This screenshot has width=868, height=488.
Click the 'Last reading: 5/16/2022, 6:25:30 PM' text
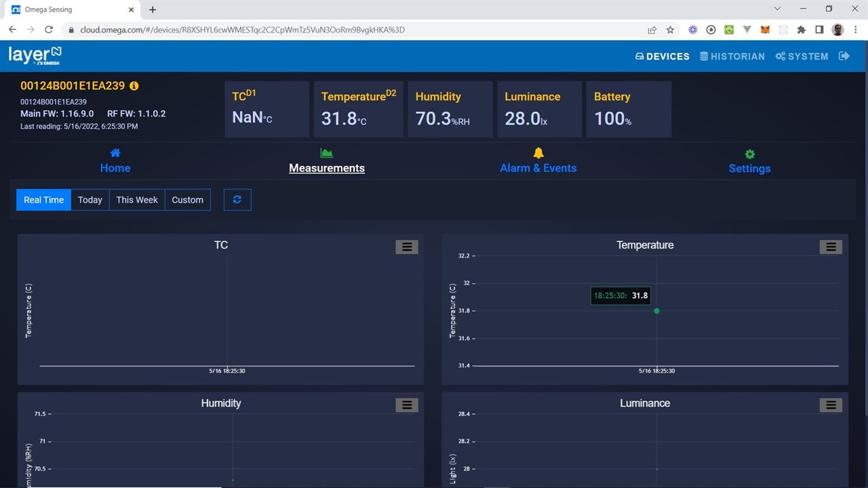tap(79, 126)
